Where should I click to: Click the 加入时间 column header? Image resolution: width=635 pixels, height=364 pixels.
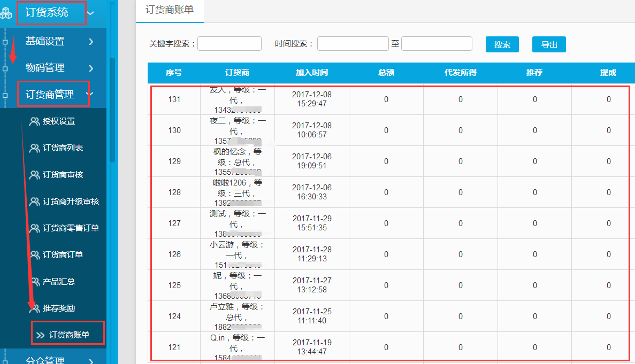pos(312,73)
